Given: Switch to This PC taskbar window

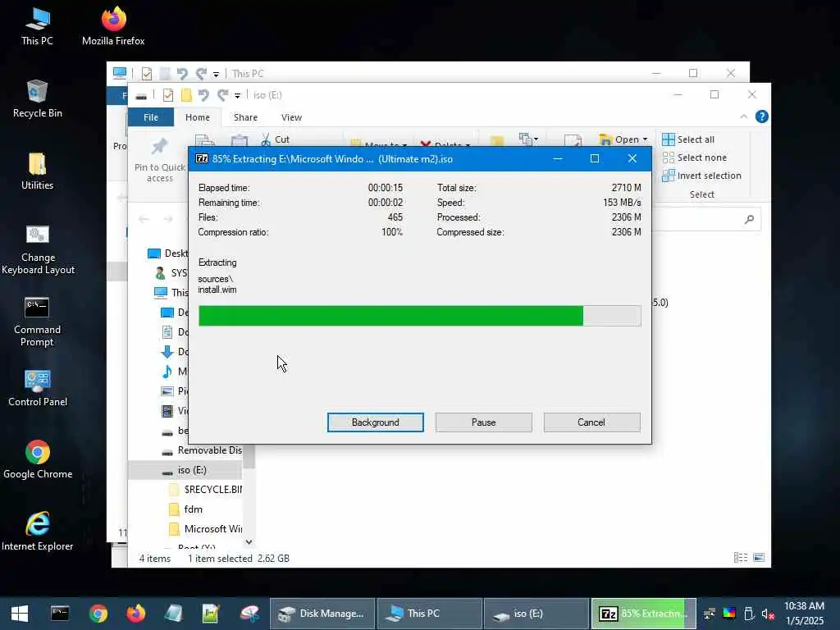Looking at the screenshot, I should pos(429,614).
